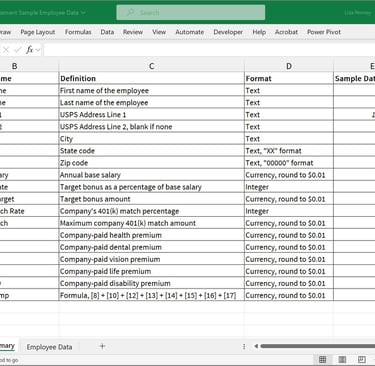Screen dimensions: 375x366
Task: Click the horizontal scrollbar left arrow
Action: pyautogui.click(x=256, y=346)
